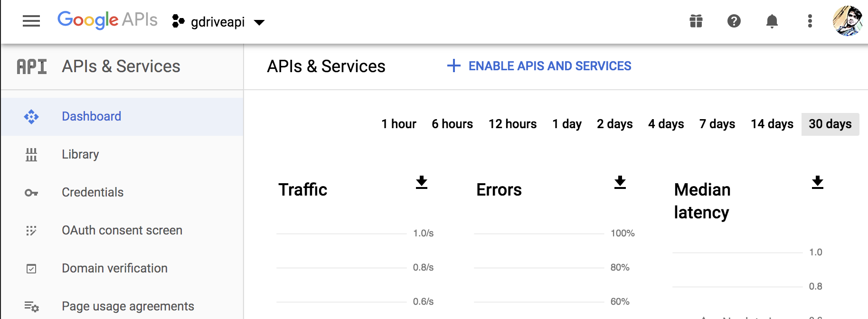Click the 0.6/s axis label on Traffic
The width and height of the screenshot is (868, 319).
point(424,302)
